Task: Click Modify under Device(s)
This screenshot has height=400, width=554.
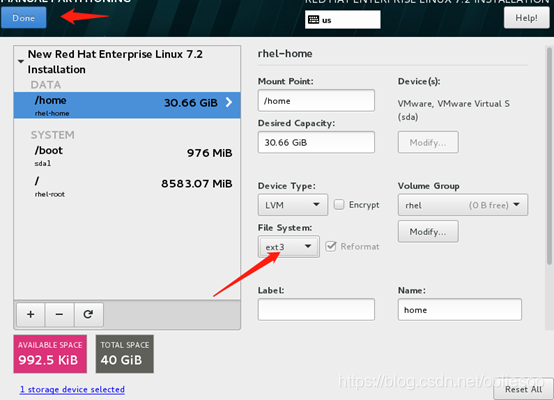Action: [x=428, y=142]
